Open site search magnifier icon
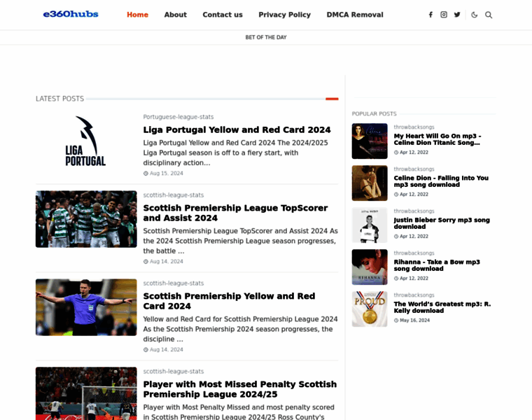The width and height of the screenshot is (532, 420). [489, 15]
